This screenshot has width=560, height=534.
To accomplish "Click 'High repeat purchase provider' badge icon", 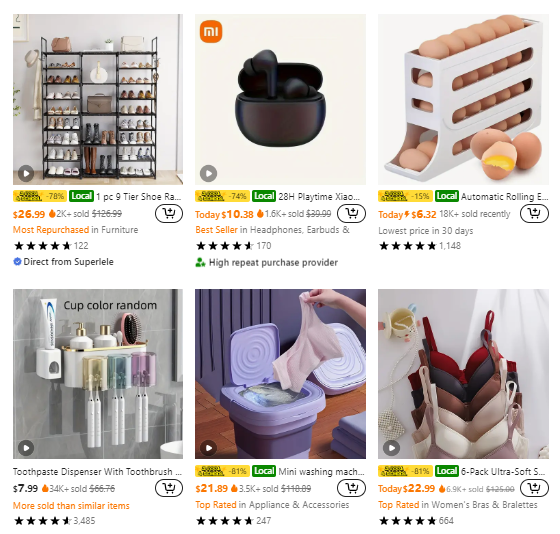I will 200,263.
